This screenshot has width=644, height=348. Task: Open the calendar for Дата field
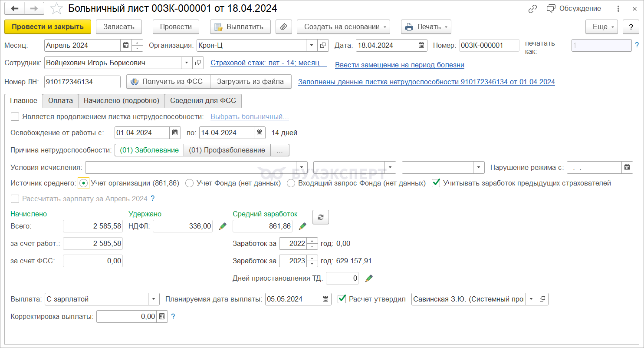[x=421, y=45]
